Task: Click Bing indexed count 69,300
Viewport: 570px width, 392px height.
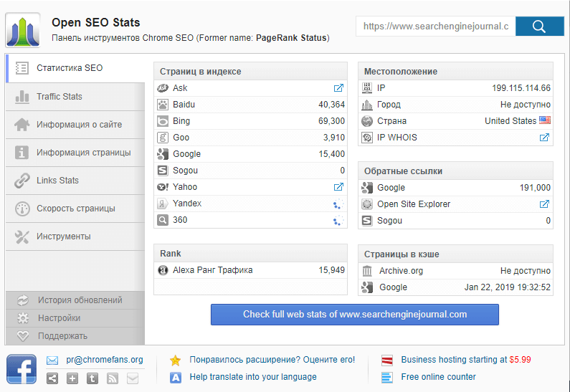Action: coord(331,121)
